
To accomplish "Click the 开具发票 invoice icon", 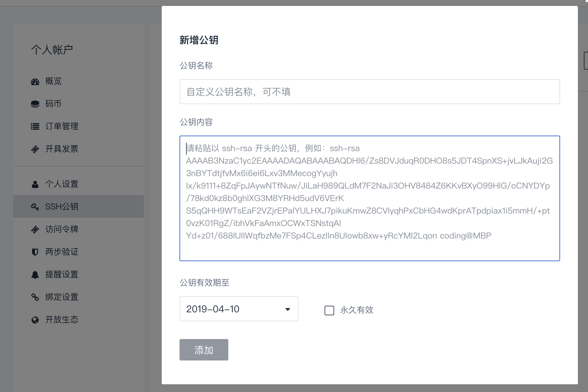I will coord(35,149).
